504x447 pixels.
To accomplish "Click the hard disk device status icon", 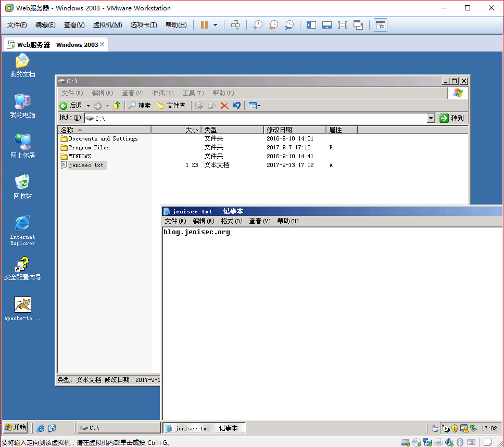I will [x=406, y=442].
